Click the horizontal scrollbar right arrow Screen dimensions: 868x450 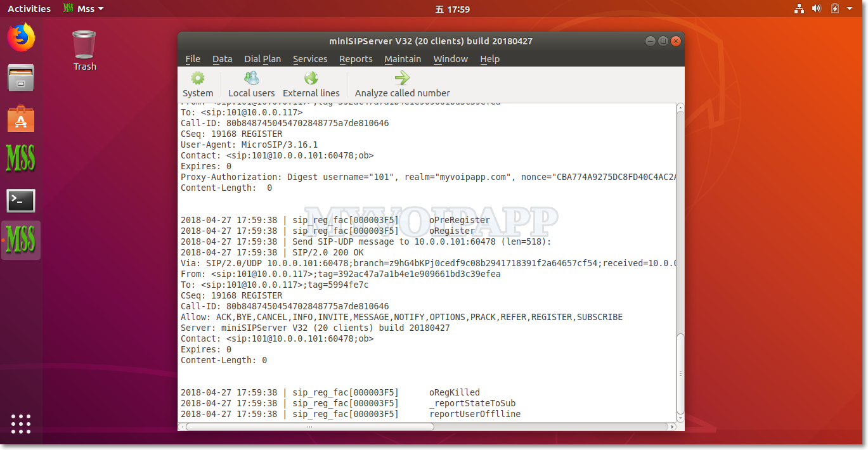(x=672, y=427)
